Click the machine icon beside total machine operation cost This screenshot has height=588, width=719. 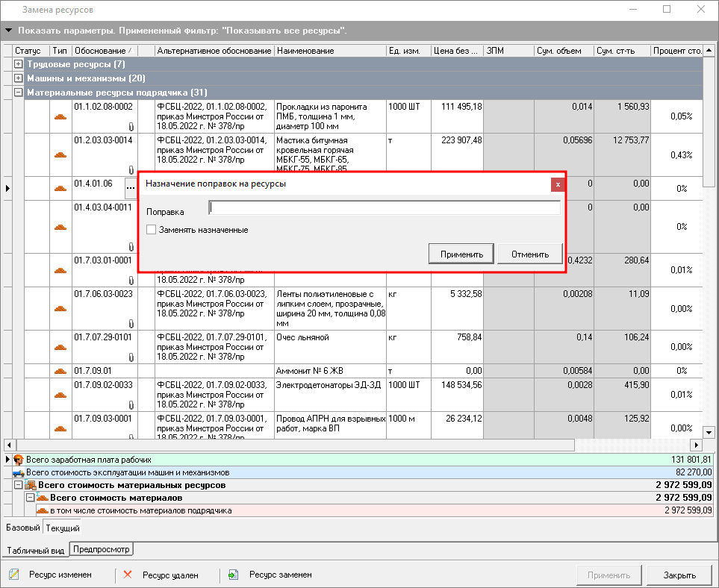click(19, 472)
